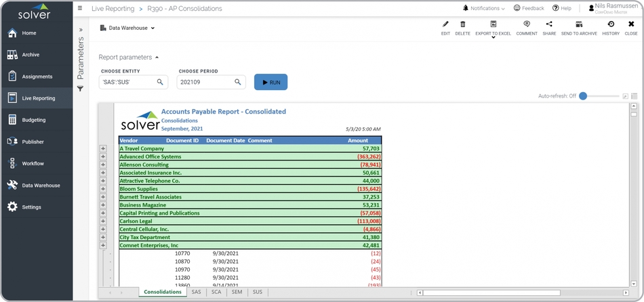The height and width of the screenshot is (302, 644).
Task: Expand the A Travel Company row
Action: point(103,148)
